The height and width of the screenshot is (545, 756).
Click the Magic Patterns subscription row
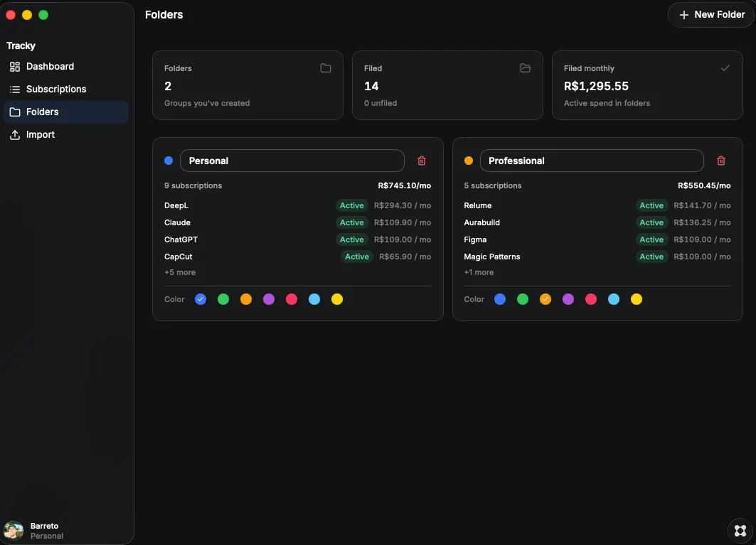pyautogui.click(x=597, y=257)
